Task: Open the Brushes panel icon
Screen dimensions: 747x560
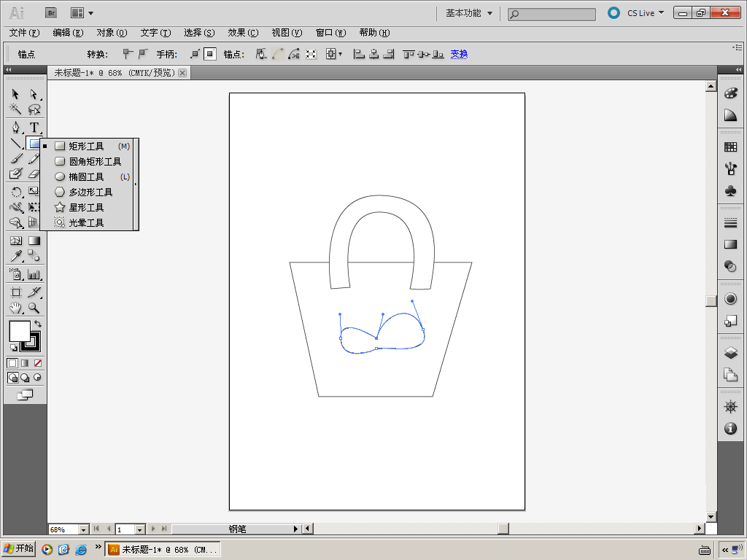Action: click(730, 168)
